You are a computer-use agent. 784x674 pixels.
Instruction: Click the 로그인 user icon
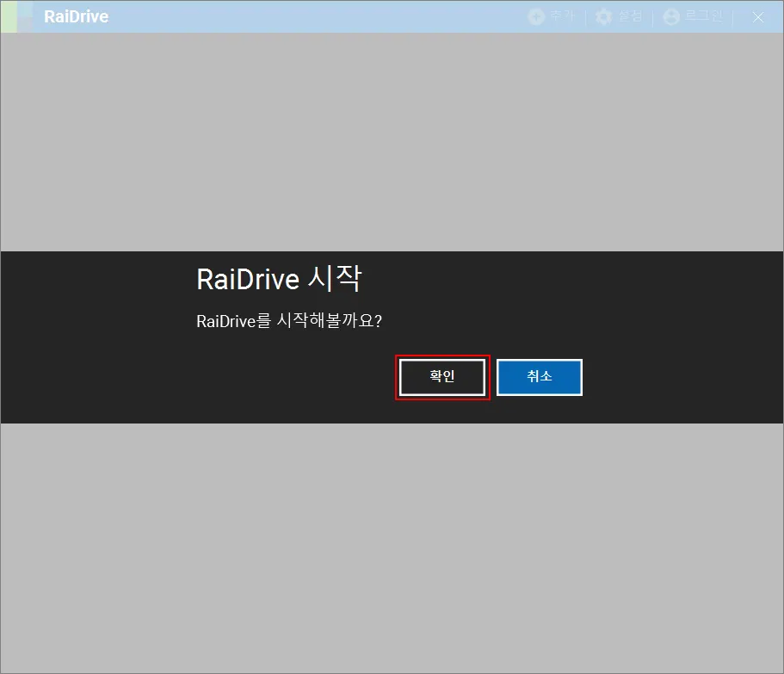coord(671,17)
